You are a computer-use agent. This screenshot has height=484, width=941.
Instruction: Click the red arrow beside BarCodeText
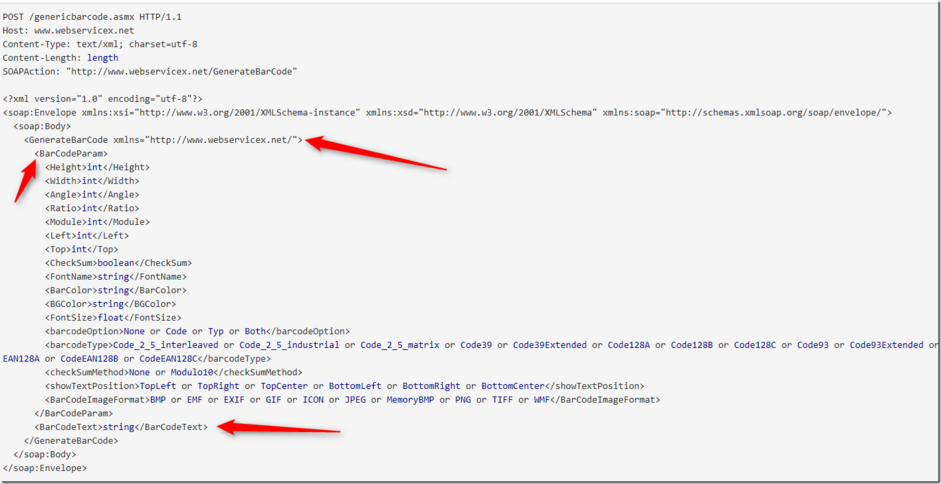coord(278,429)
